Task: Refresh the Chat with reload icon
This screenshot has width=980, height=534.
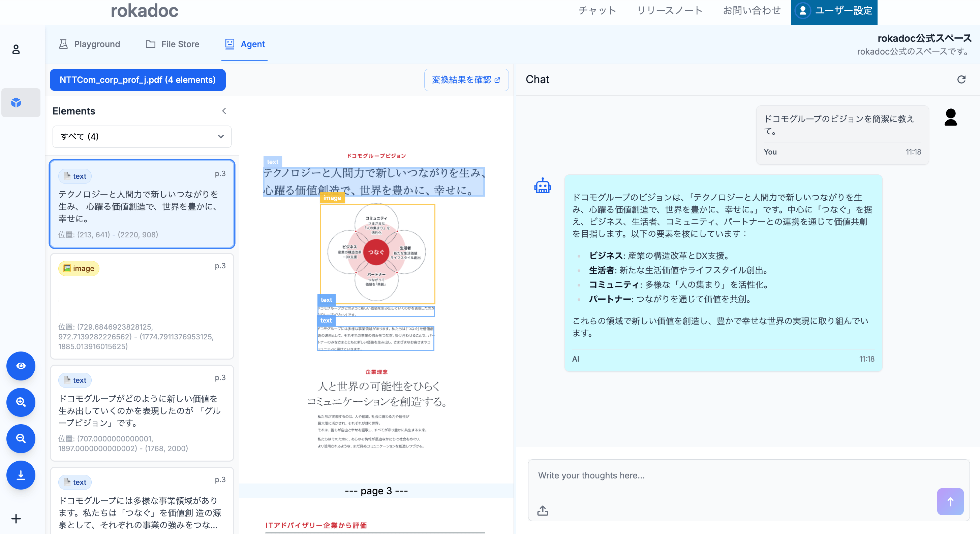Action: pyautogui.click(x=961, y=79)
